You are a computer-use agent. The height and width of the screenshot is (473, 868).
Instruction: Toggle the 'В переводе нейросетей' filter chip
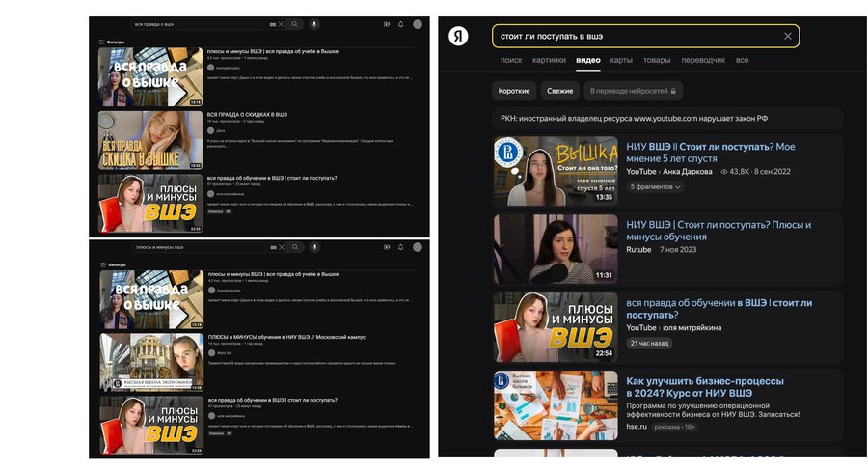point(633,91)
